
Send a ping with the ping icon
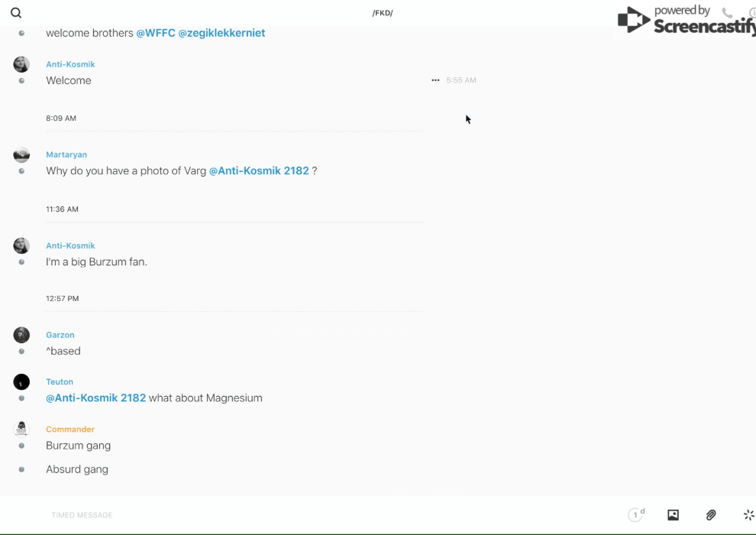point(748,515)
